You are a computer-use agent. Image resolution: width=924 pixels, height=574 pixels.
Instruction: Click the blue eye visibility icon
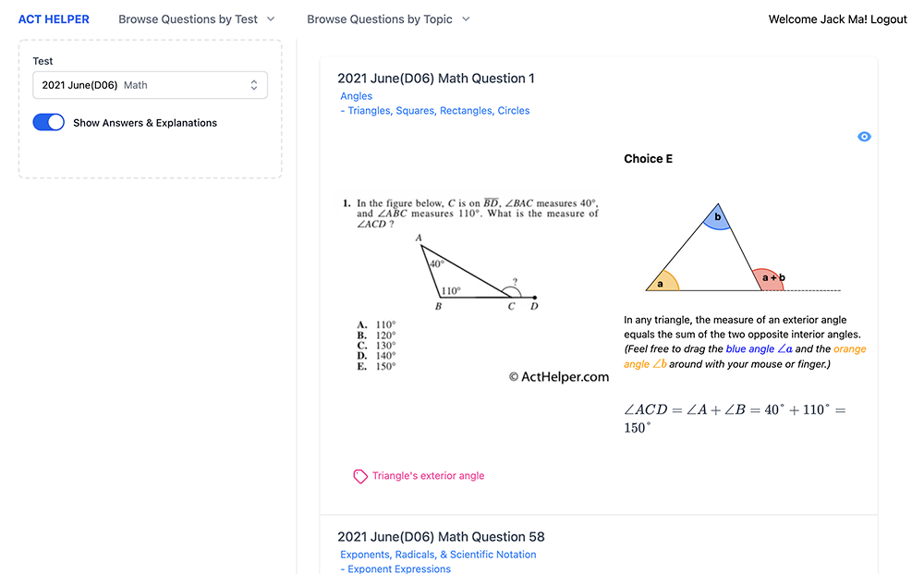click(864, 137)
